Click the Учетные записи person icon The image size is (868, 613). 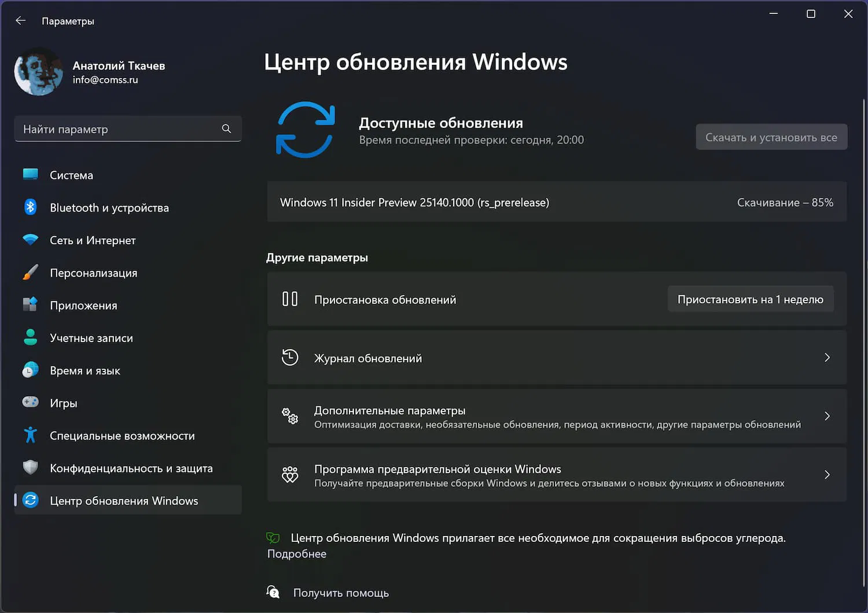pyautogui.click(x=30, y=337)
